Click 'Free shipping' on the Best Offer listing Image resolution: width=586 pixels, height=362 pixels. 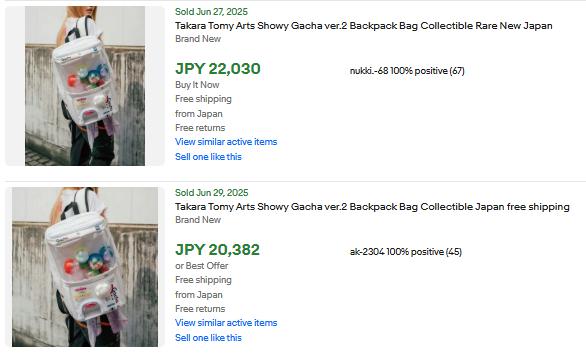click(x=203, y=280)
